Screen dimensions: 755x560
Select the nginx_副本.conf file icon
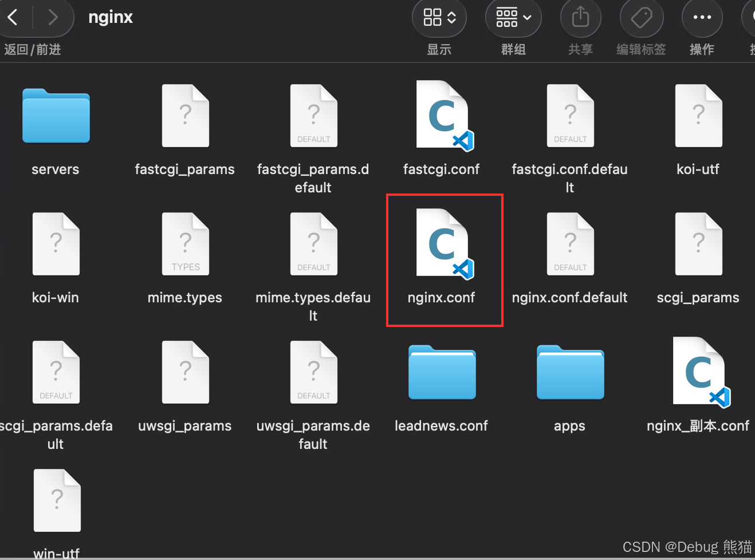(701, 372)
